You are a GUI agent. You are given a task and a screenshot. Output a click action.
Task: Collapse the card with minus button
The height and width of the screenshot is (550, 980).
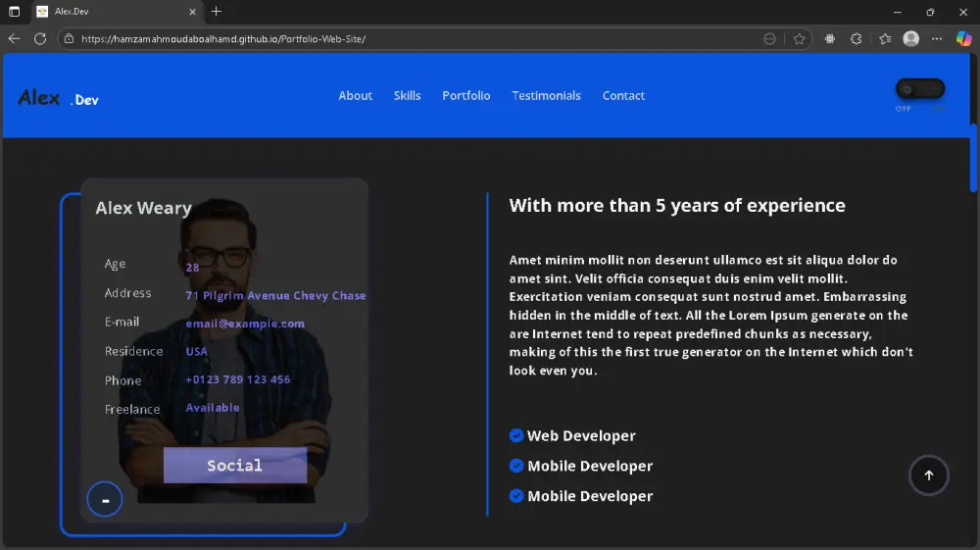105,499
